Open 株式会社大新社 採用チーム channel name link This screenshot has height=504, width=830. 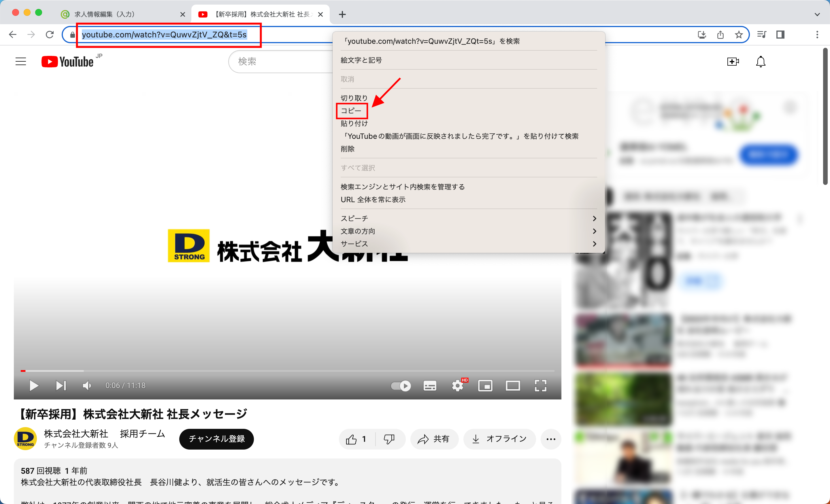click(104, 434)
